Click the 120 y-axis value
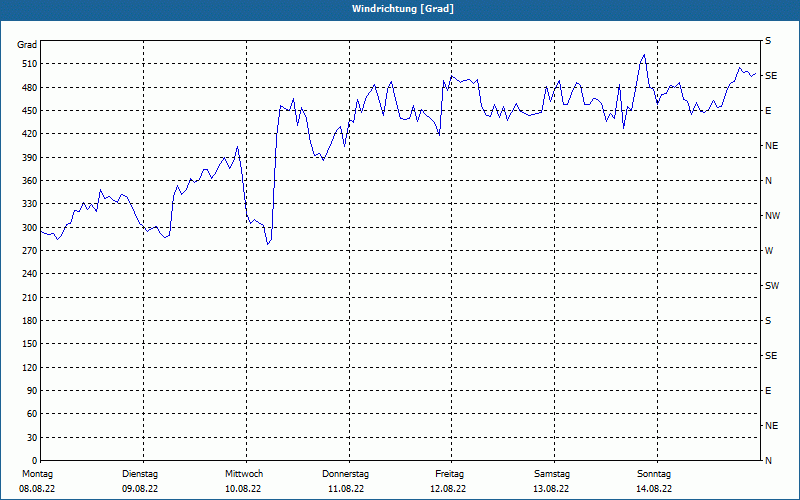This screenshot has height=500, width=800. (x=29, y=367)
